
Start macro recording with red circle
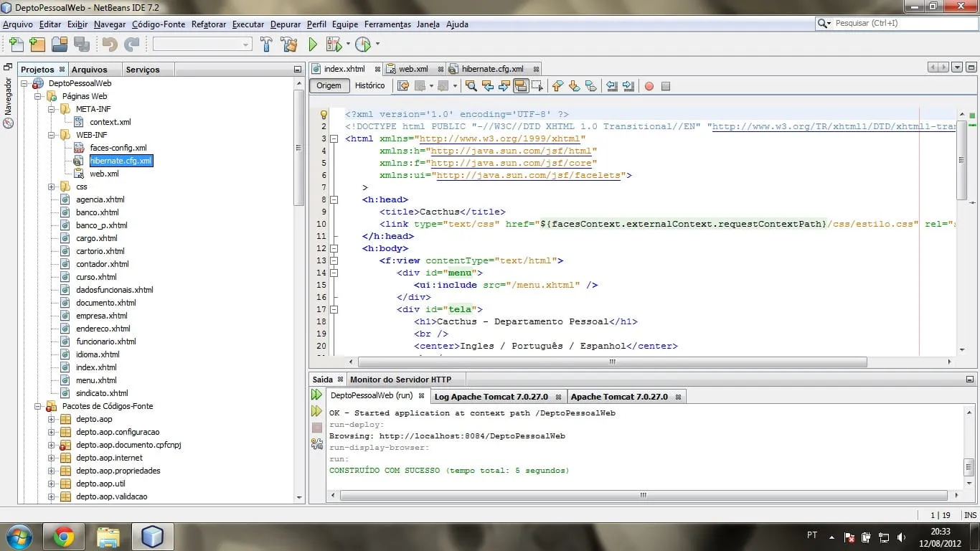coord(649,86)
